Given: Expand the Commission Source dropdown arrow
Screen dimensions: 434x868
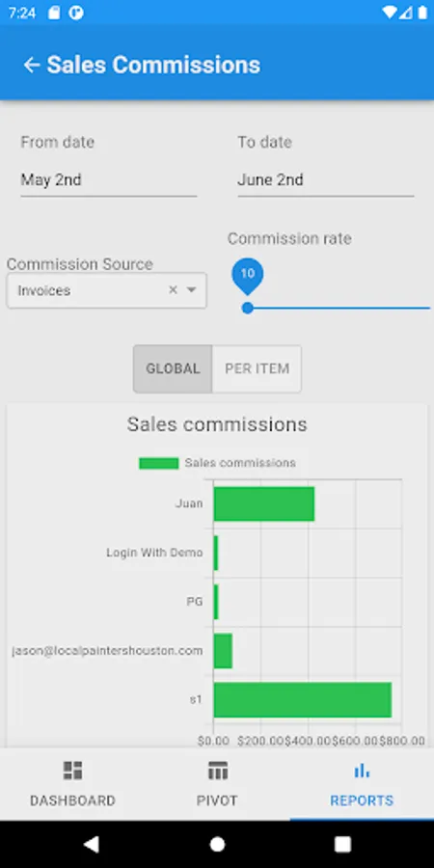Looking at the screenshot, I should click(192, 290).
